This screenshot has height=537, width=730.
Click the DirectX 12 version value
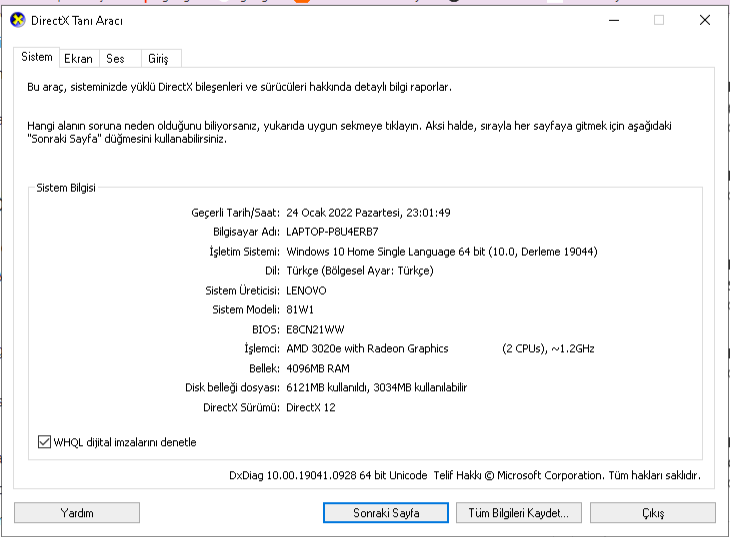[311, 408]
